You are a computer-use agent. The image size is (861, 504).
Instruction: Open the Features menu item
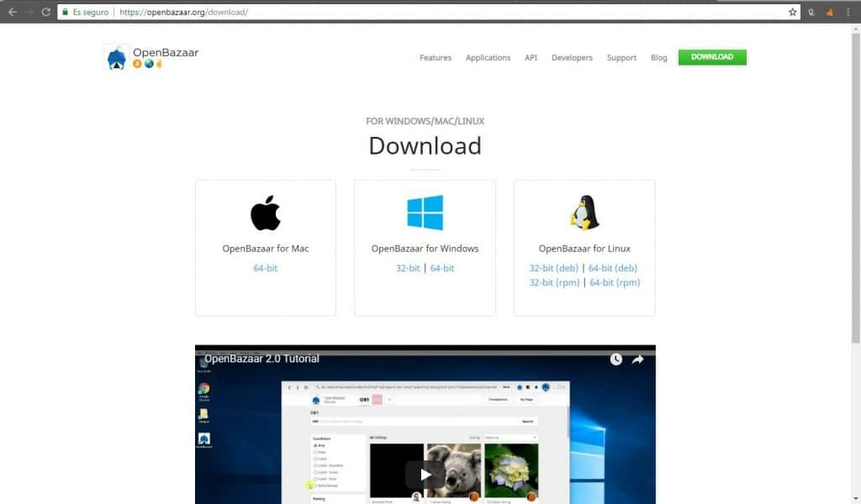[x=436, y=58]
